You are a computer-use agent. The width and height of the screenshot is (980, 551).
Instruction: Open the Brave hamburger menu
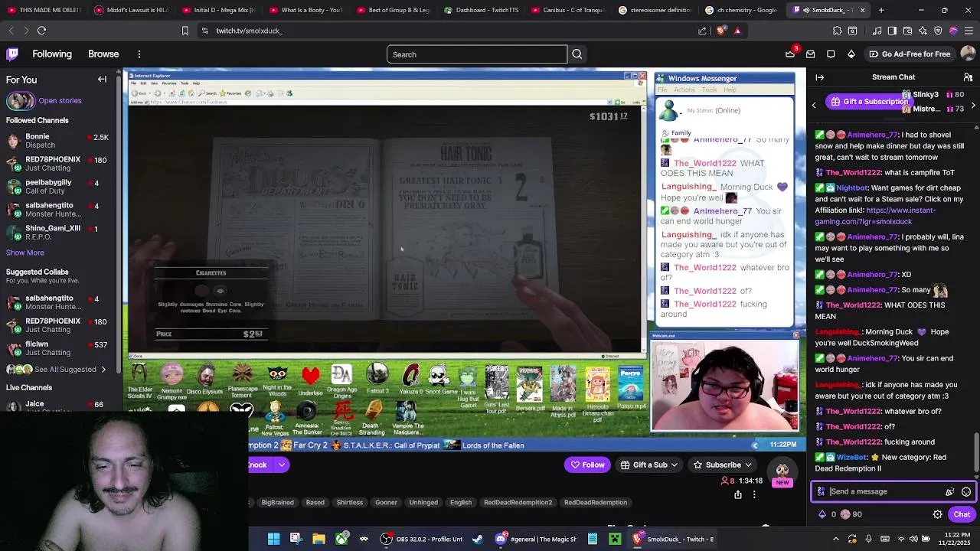969,31
